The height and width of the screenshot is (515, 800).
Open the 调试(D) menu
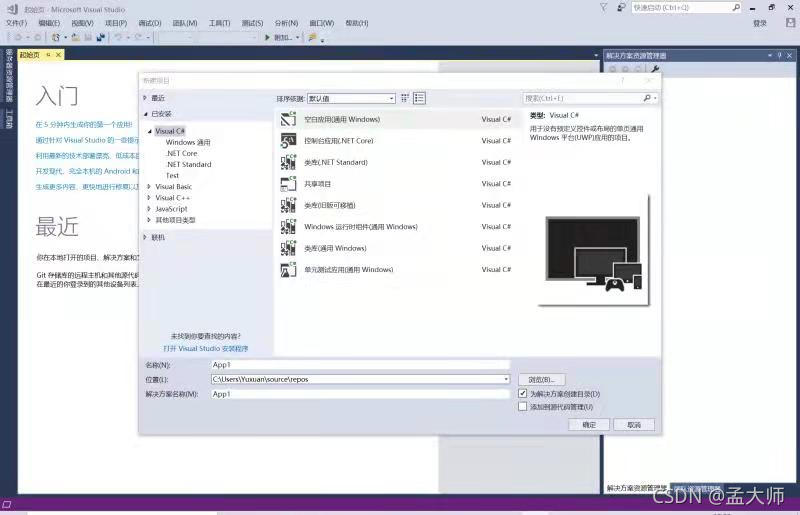pos(149,23)
